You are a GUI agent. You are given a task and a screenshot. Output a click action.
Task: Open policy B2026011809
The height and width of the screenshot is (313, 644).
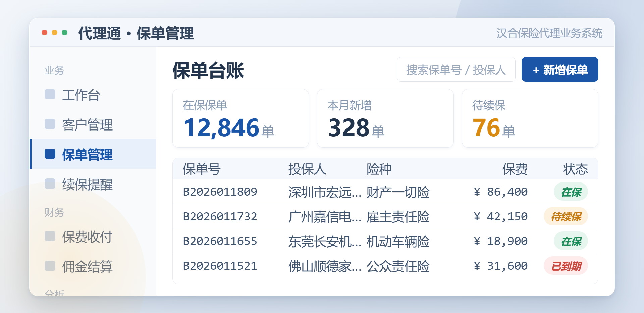point(220,192)
